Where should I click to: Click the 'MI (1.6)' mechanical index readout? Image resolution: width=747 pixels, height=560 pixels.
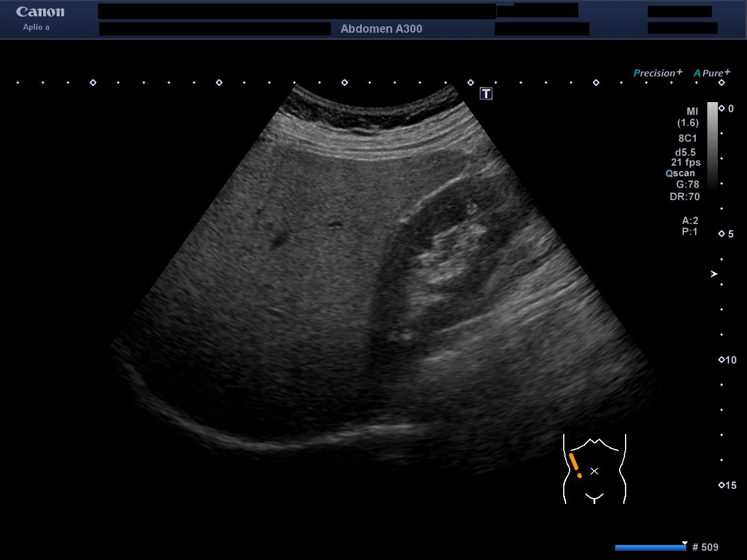coord(689,117)
